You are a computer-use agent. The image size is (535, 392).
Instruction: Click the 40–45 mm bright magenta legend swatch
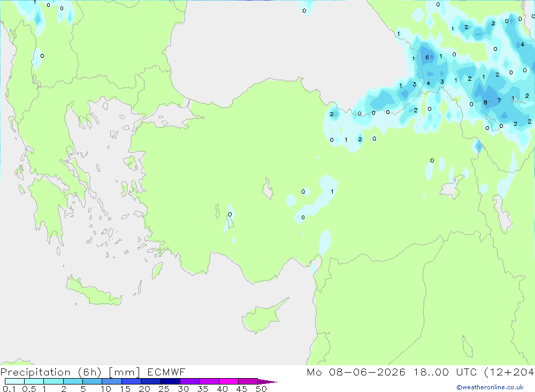pos(228,381)
